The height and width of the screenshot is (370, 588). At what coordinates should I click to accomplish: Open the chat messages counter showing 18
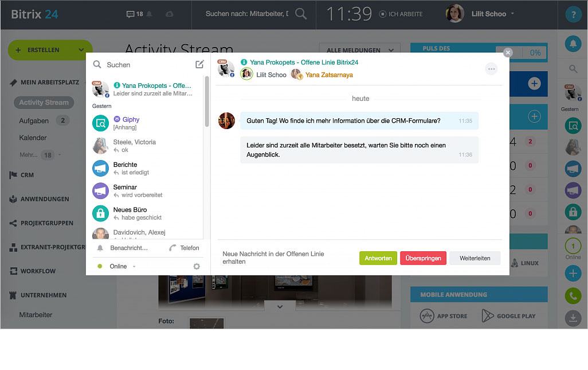point(135,14)
